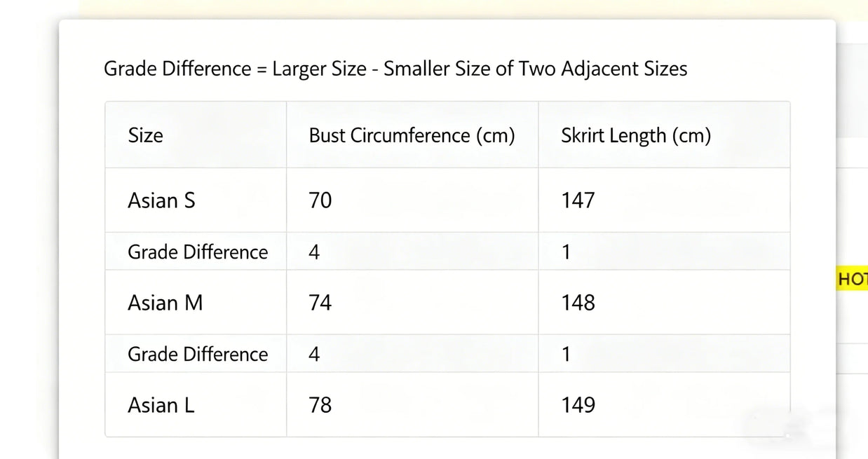The image size is (868, 459).
Task: Select Grade Difference label between Asian M and L
Action: click(x=198, y=355)
